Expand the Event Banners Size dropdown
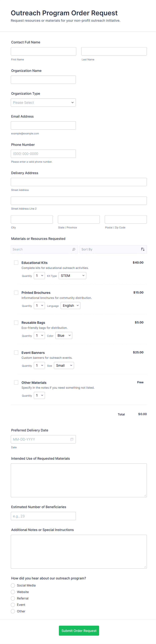This screenshot has height=644, width=156. (64, 365)
